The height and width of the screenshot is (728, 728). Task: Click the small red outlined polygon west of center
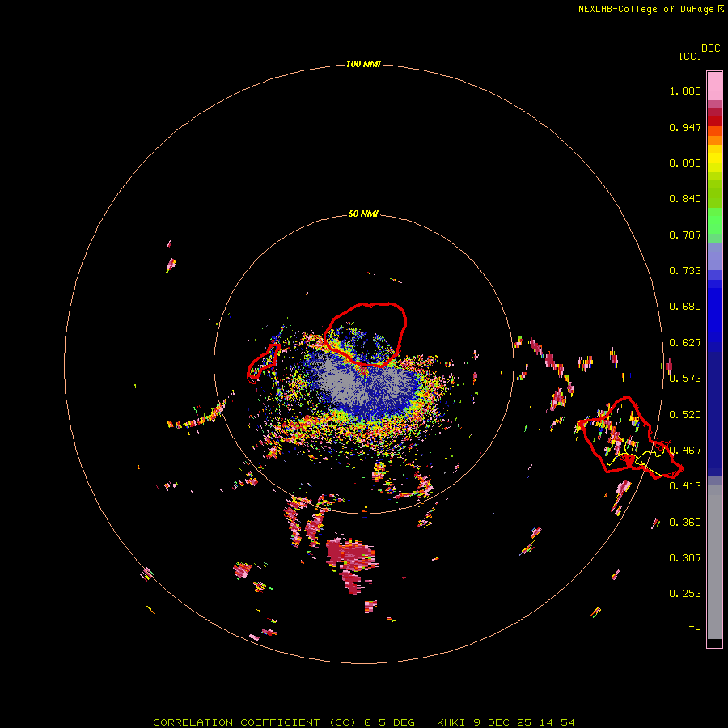tap(263, 363)
